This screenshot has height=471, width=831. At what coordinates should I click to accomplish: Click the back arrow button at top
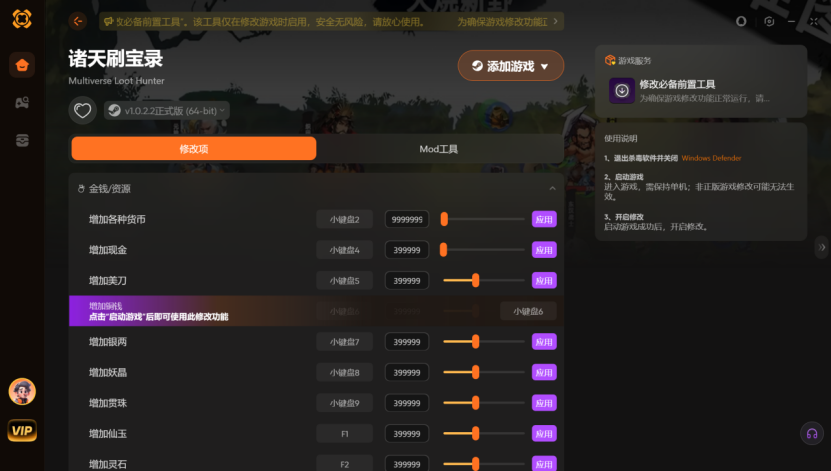point(78,21)
